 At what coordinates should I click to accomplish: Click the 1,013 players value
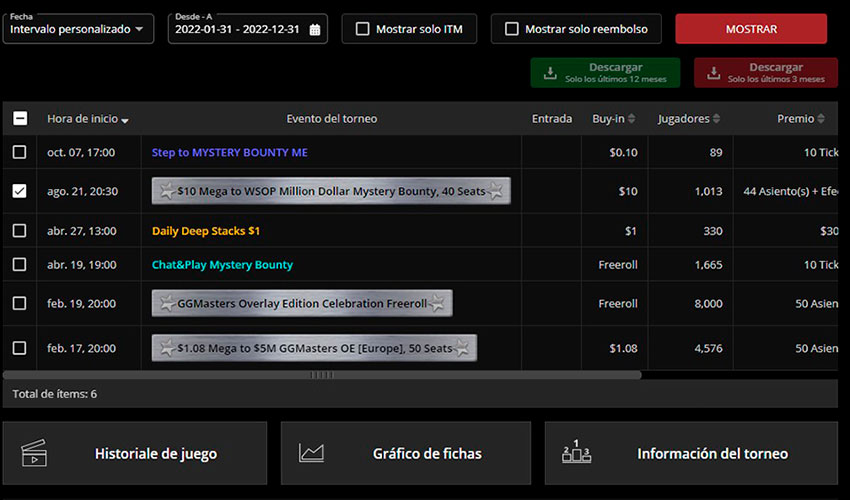[x=709, y=191]
